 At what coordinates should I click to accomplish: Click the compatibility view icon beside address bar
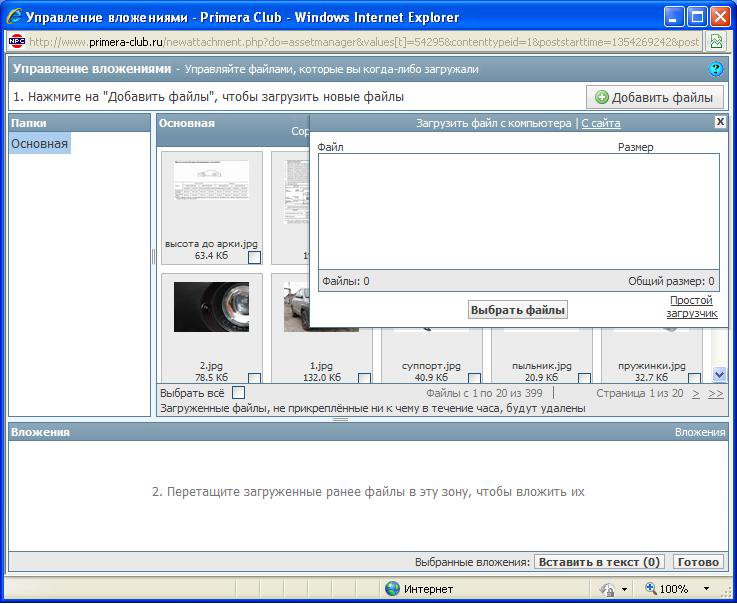click(x=716, y=42)
